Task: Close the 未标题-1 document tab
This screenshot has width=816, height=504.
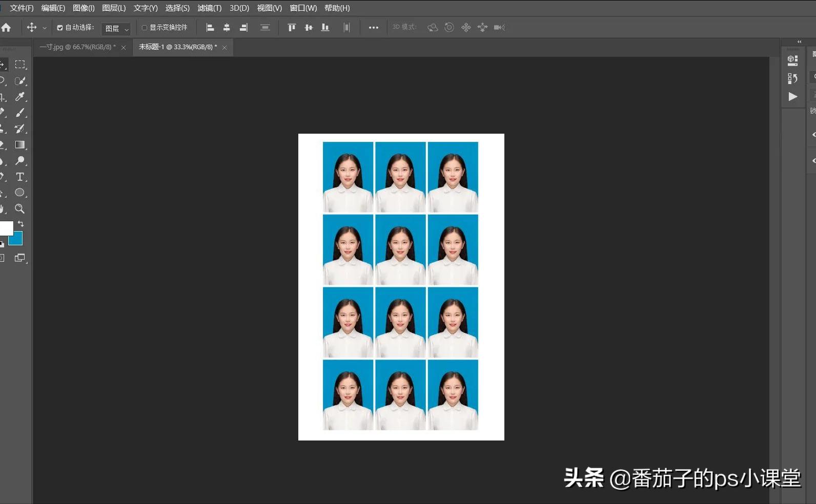Action: click(225, 48)
